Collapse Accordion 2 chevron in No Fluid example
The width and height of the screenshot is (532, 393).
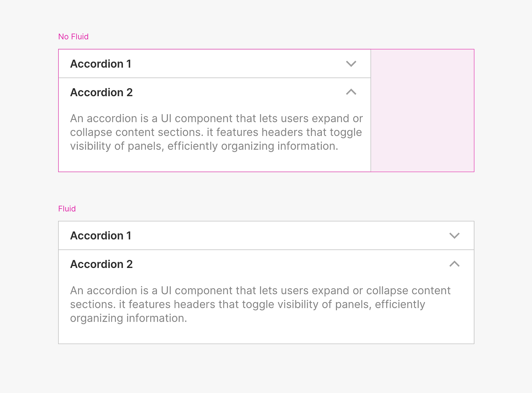point(351,92)
